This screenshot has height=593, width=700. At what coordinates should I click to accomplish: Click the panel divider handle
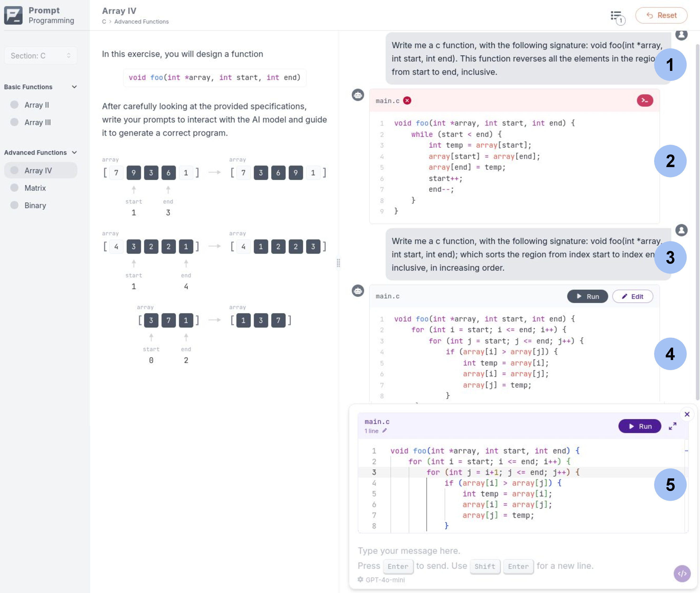[x=338, y=263]
